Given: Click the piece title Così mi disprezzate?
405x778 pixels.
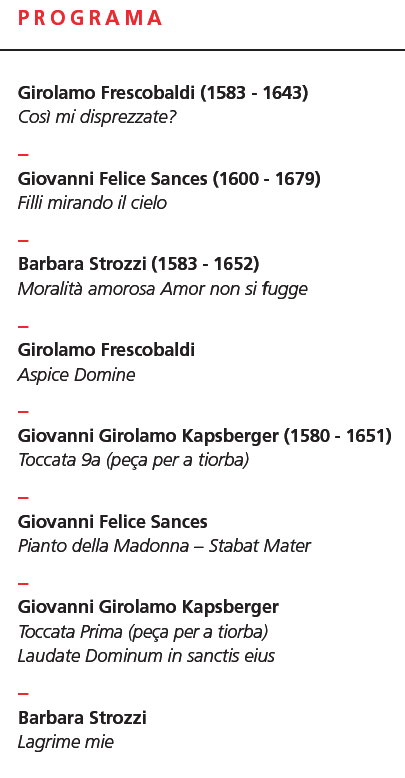Looking at the screenshot, I should (x=97, y=118).
